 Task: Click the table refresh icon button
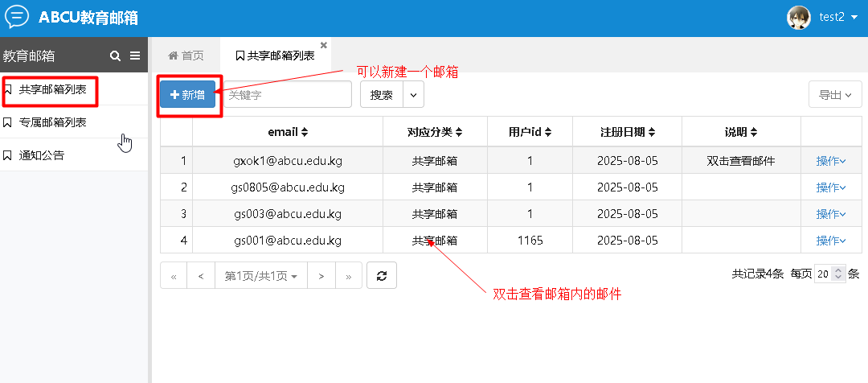382,275
